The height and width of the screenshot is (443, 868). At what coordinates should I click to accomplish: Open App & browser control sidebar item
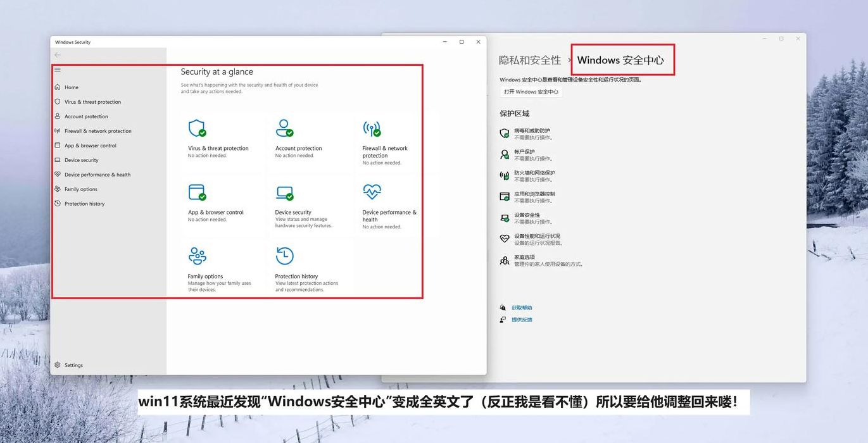coord(91,146)
